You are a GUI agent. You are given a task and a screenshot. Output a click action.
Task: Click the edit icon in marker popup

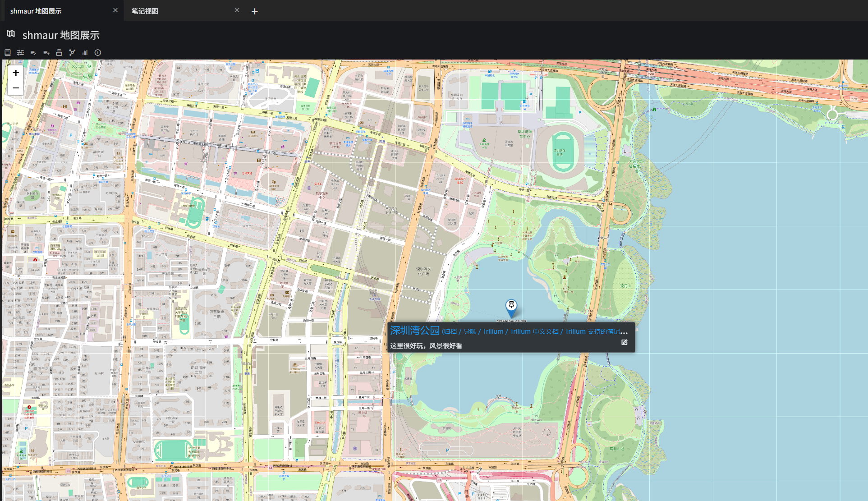click(624, 342)
